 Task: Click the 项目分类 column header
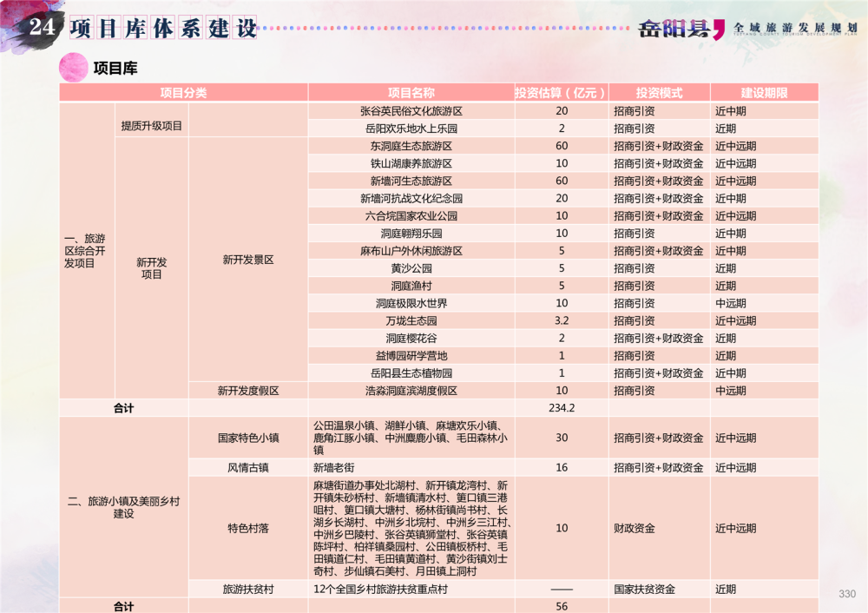click(183, 93)
